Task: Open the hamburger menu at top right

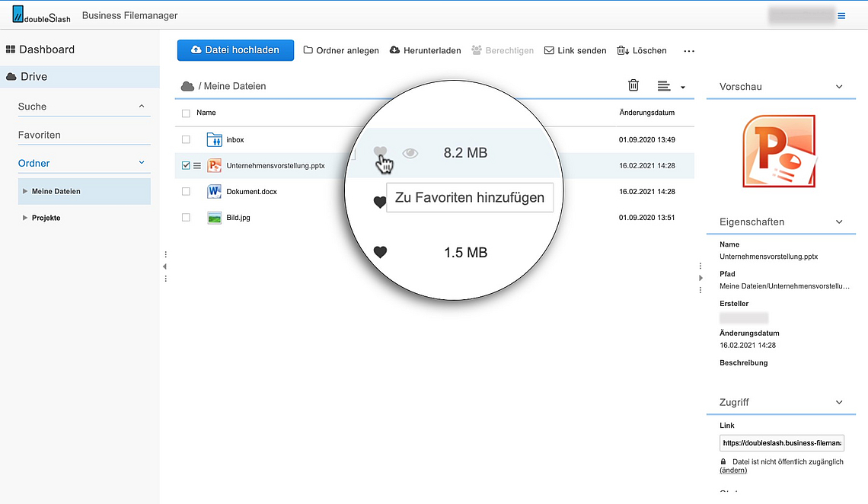Action: coord(841,16)
